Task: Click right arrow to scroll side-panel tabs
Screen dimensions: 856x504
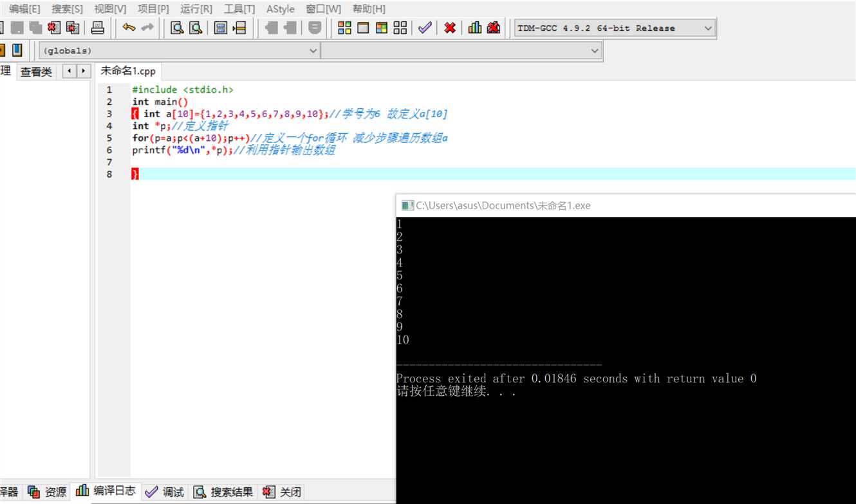Action: point(84,71)
